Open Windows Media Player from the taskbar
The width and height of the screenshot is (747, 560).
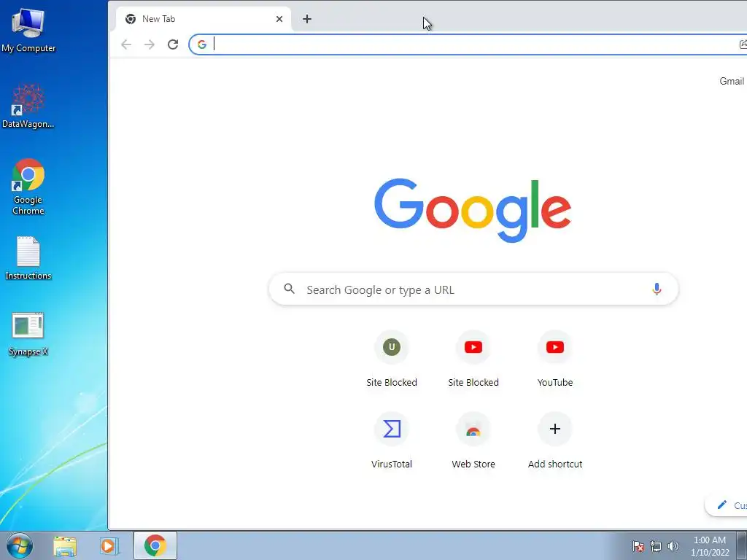[x=109, y=545]
